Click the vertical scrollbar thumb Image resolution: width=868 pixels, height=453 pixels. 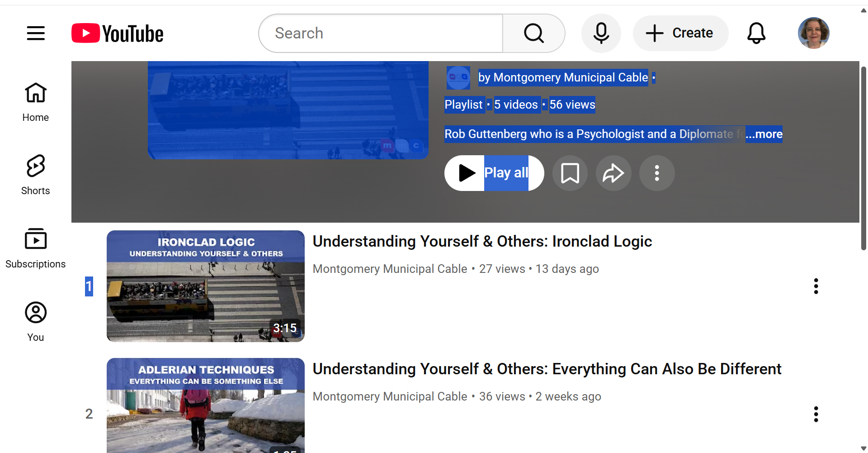tap(863, 158)
